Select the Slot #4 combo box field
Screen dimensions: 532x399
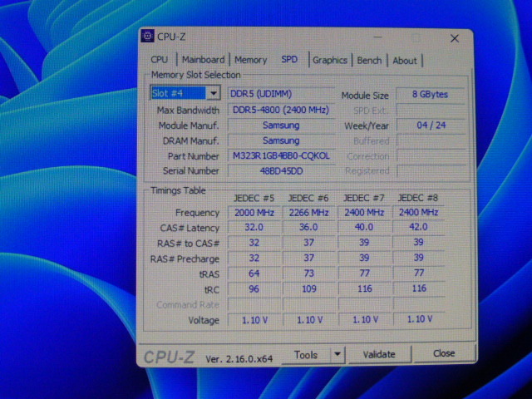185,93
